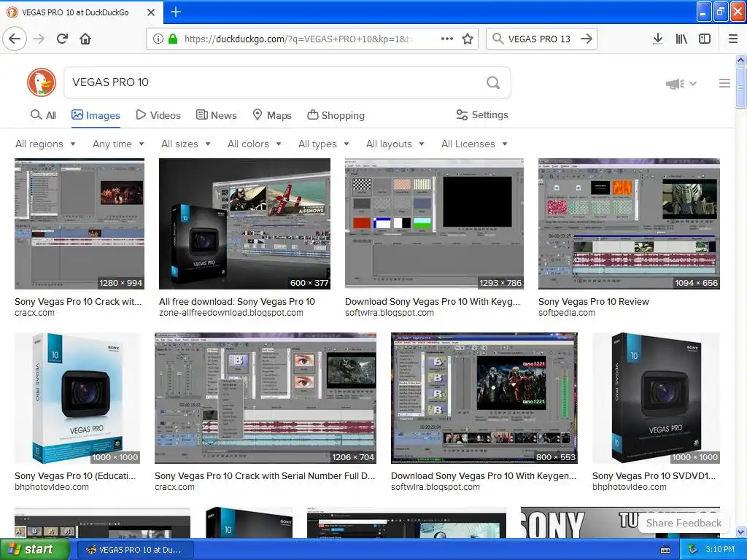Open a new browser tab
The image size is (747, 560).
(x=175, y=12)
